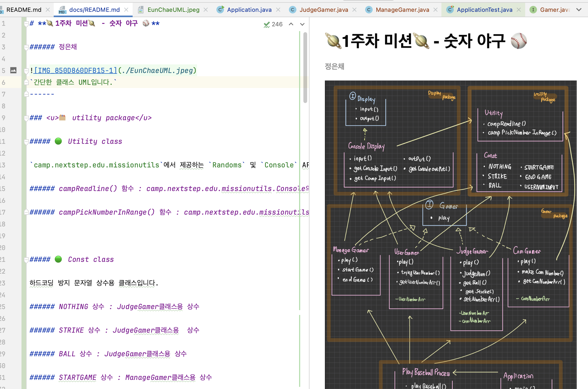
Task: Close the ManageGamer.java tab
Action: tap(435, 10)
